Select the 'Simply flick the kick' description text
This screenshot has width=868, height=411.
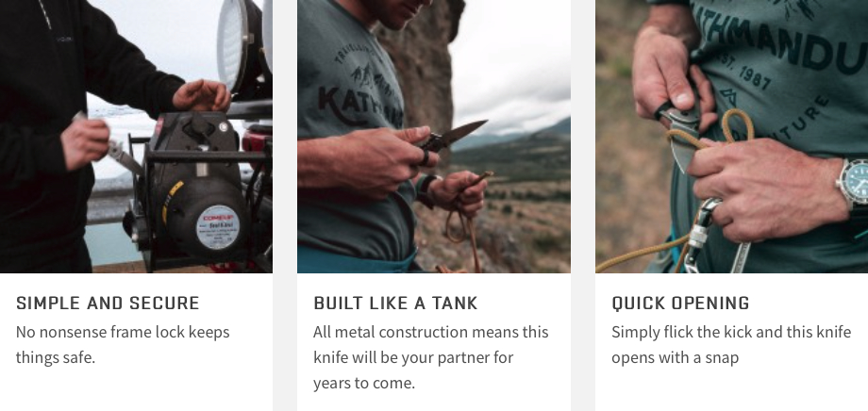point(730,345)
